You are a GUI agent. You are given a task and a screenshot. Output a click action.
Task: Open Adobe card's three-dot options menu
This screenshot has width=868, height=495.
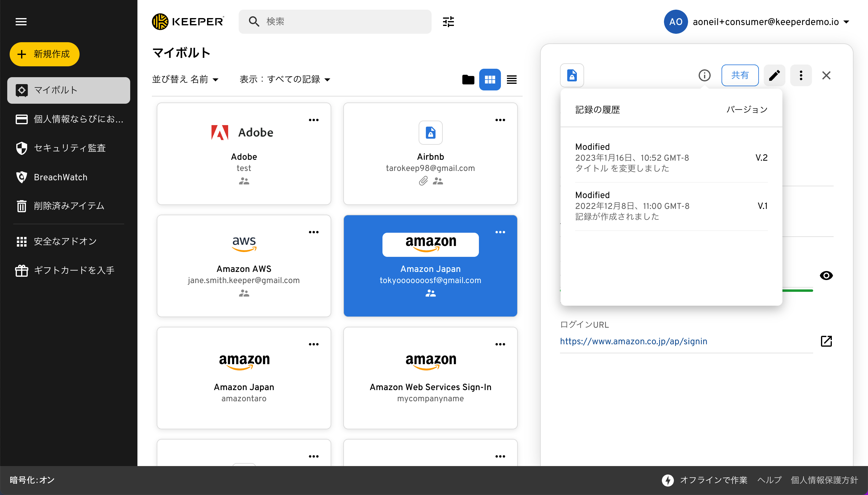[x=313, y=120]
